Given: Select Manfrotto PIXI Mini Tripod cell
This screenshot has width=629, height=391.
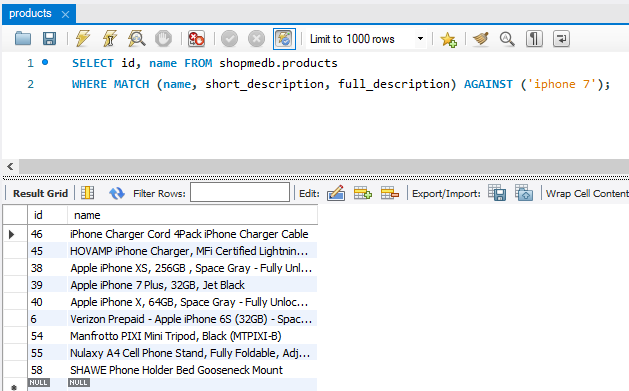Looking at the screenshot, I should [x=192, y=336].
